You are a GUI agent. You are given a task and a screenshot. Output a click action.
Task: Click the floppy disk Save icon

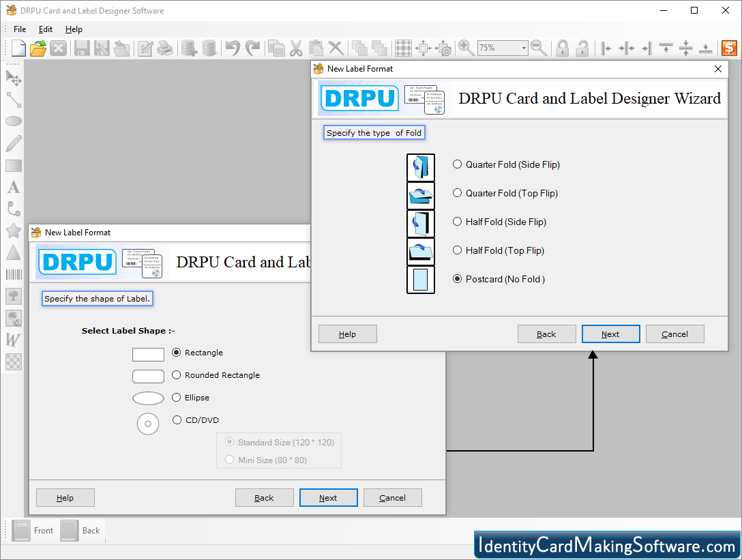tap(82, 48)
